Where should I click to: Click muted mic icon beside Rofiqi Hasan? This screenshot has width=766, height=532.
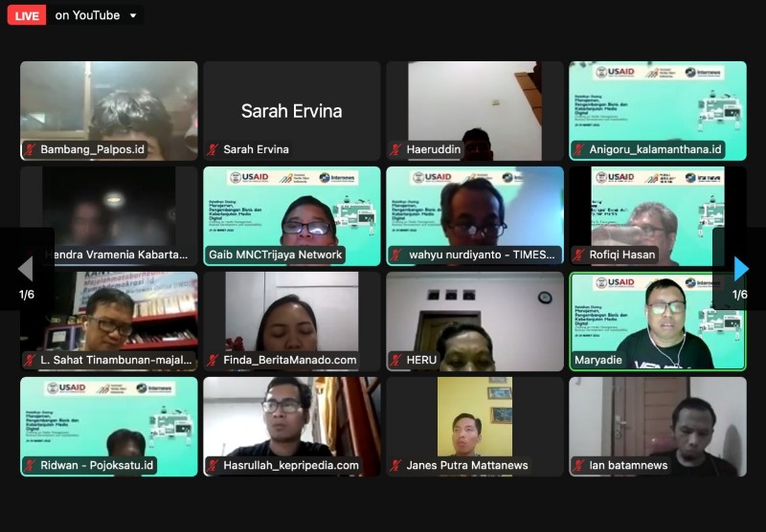[x=579, y=255]
